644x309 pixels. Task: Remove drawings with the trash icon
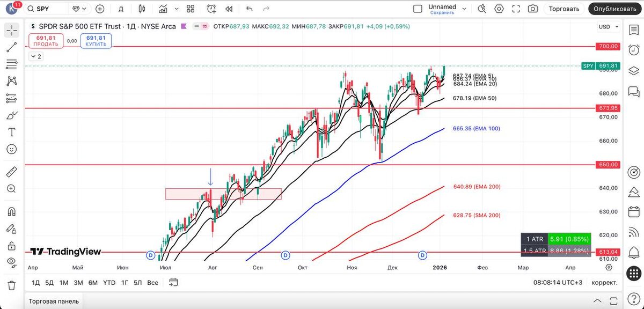[12, 285]
